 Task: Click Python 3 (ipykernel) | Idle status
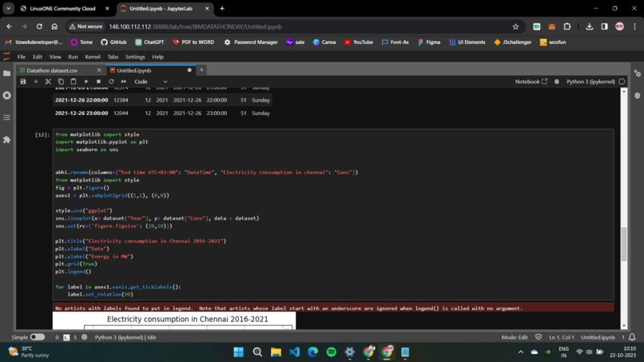125,337
